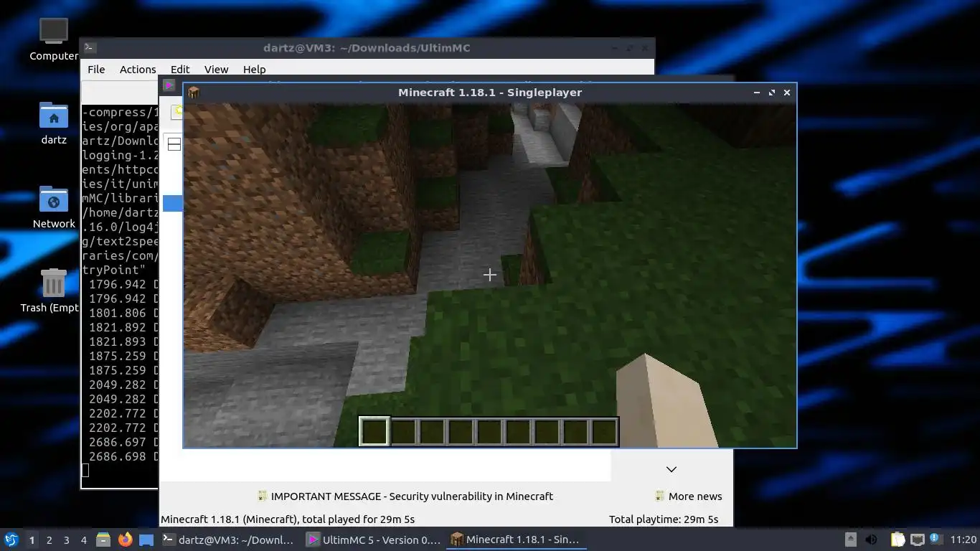Switch to the dartz@VM3 terminal taskbar button
Screen dimensions: 980x551
[x=228, y=540]
